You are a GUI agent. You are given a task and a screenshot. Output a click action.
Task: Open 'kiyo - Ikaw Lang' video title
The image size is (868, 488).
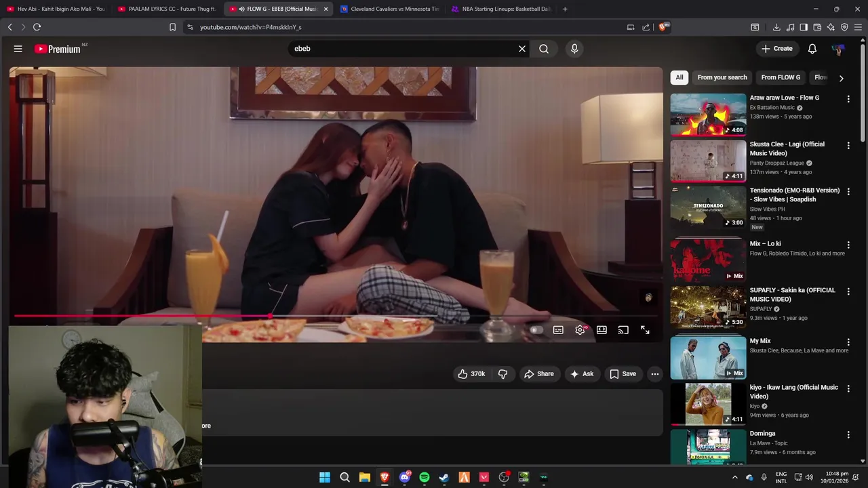[793, 392]
